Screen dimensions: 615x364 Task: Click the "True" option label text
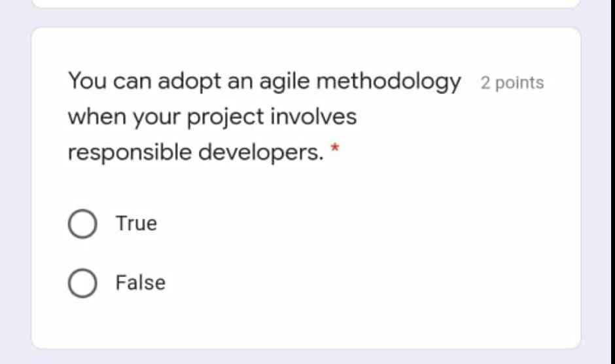tap(136, 223)
